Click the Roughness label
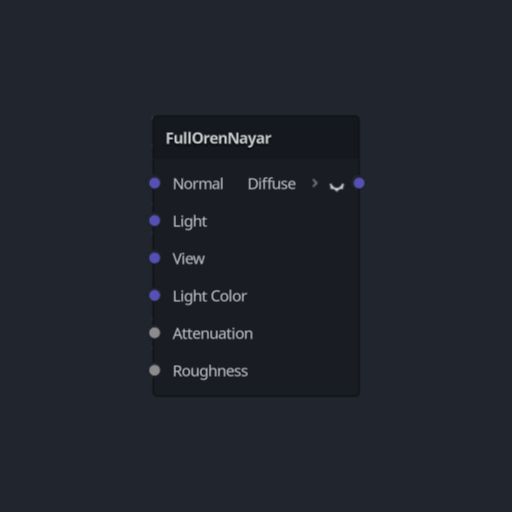This screenshot has width=512, height=512. pos(210,371)
